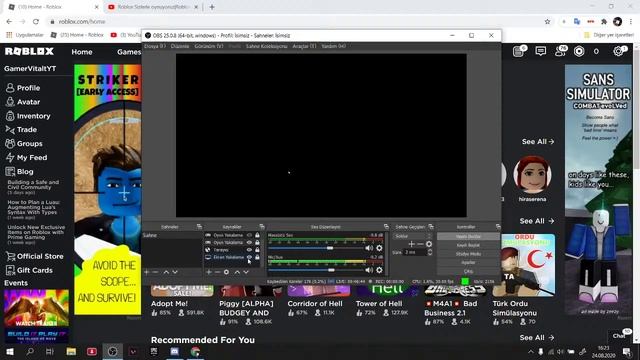The height and width of the screenshot is (360, 640).
Task: Open Chrome extensions puzzle icon
Action: 604,22
